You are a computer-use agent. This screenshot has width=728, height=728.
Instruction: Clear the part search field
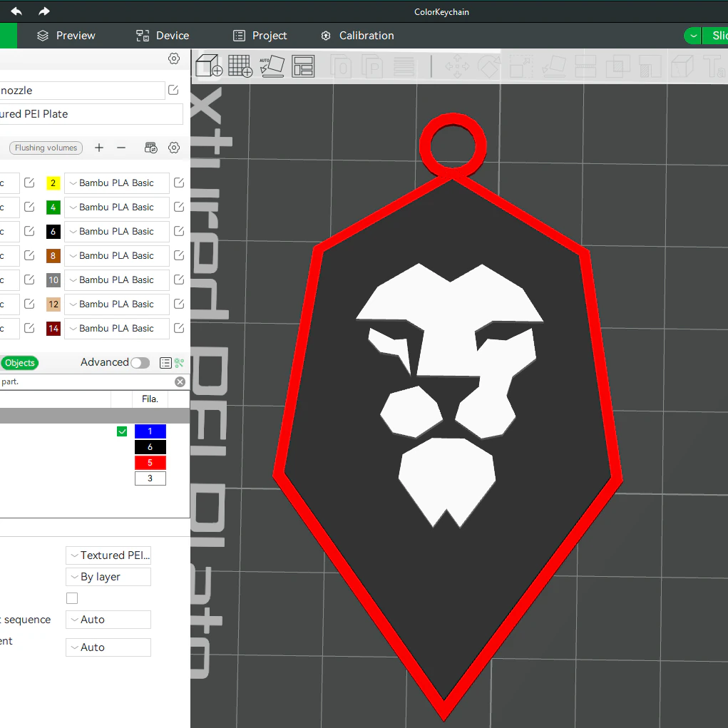click(x=180, y=381)
